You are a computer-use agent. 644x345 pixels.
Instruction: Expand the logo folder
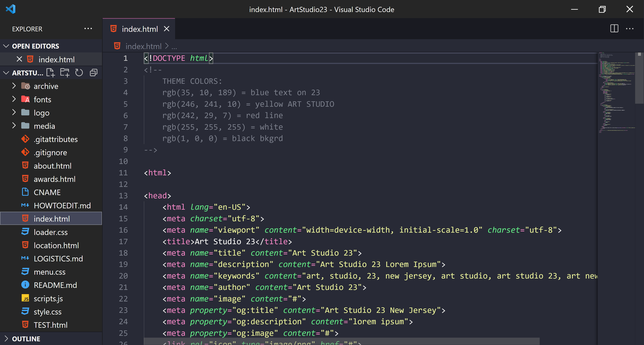click(14, 113)
